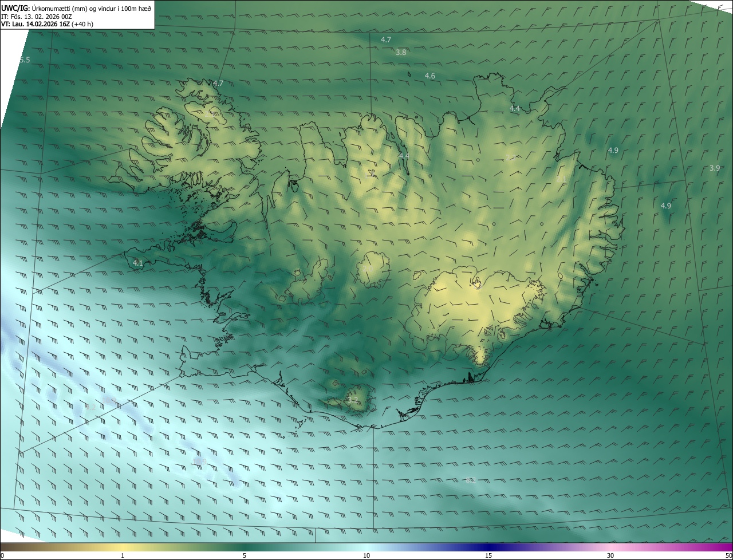The width and height of the screenshot is (733, 560).
Task: Click the 4.1 value label
Action: pos(138,263)
